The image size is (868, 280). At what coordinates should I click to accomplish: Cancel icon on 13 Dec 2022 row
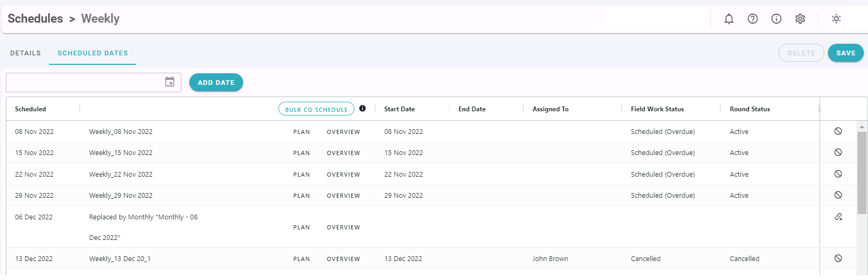click(x=838, y=258)
